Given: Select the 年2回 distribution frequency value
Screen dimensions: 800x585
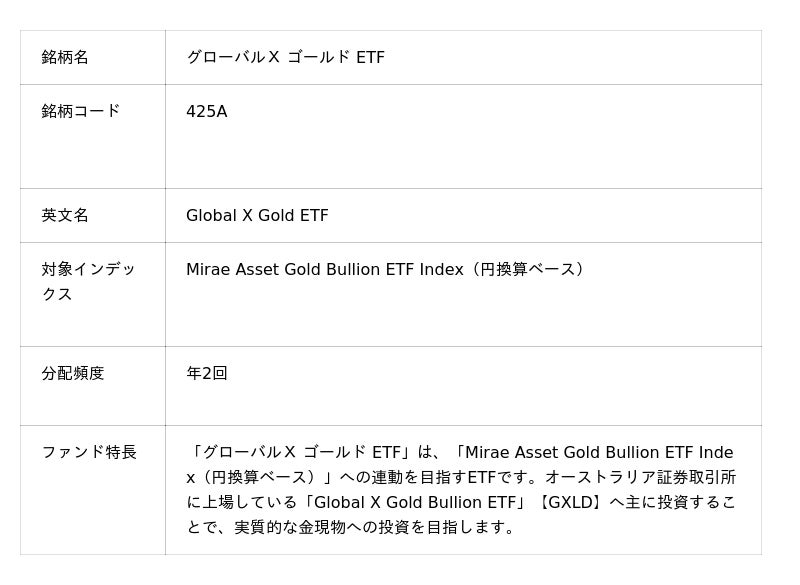Looking at the screenshot, I should tap(207, 374).
